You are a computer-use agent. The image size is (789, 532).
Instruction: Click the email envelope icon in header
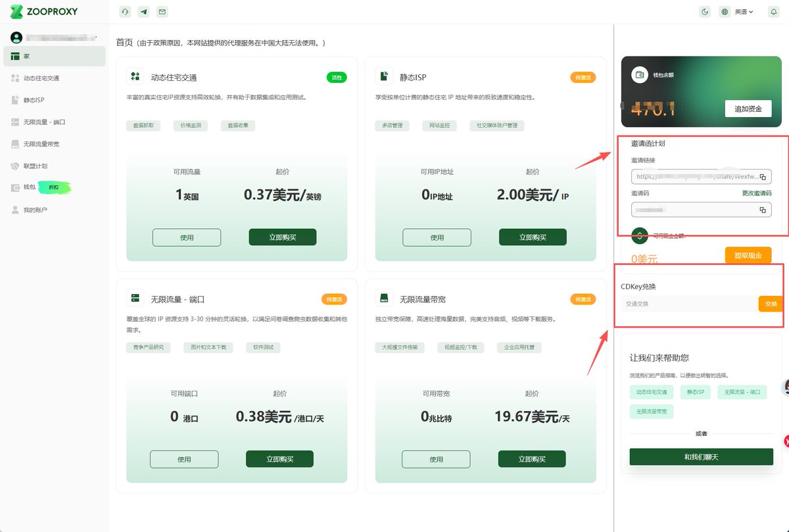pos(162,11)
